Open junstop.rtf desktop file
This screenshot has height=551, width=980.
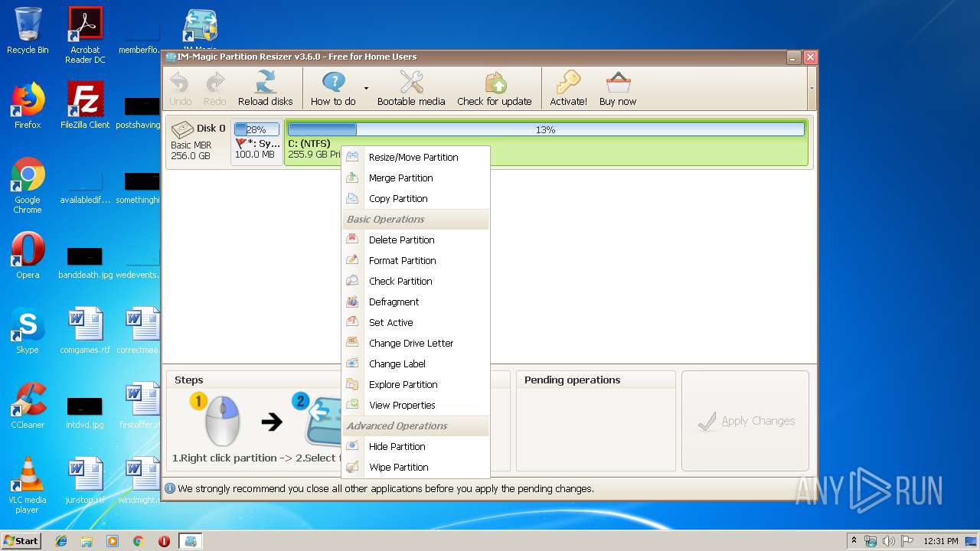pyautogui.click(x=85, y=481)
